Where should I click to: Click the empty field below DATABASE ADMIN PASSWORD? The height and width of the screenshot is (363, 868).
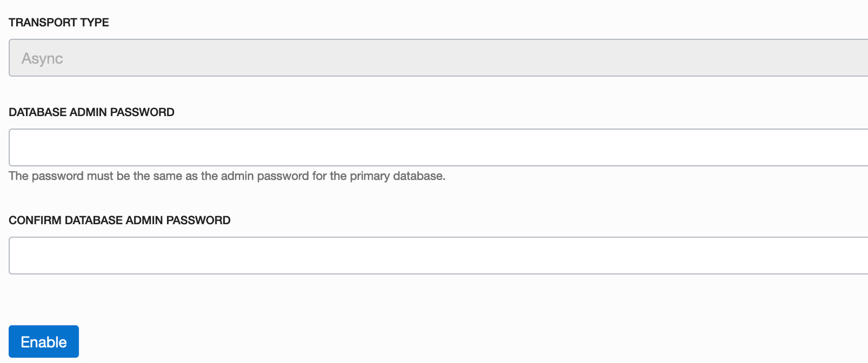434,148
